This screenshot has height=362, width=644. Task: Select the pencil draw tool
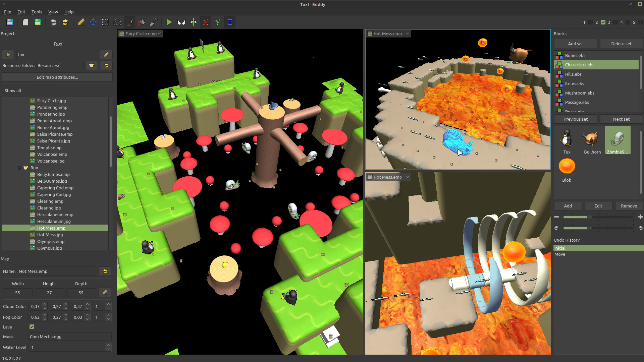pyautogui.click(x=81, y=22)
